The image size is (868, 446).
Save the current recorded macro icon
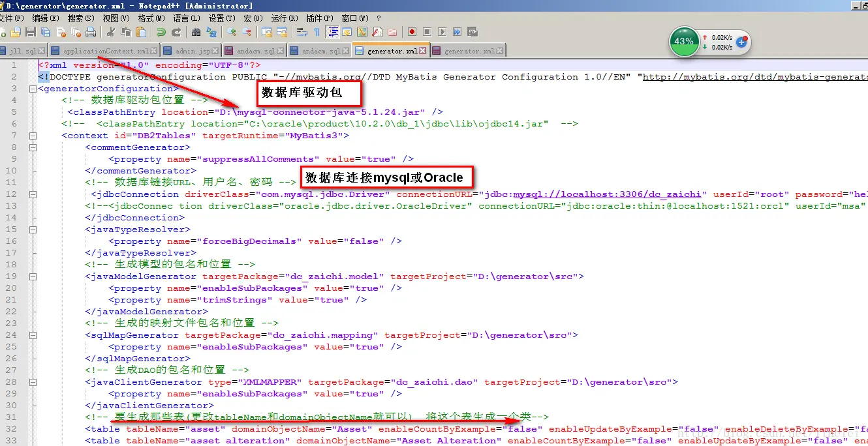[x=473, y=31]
